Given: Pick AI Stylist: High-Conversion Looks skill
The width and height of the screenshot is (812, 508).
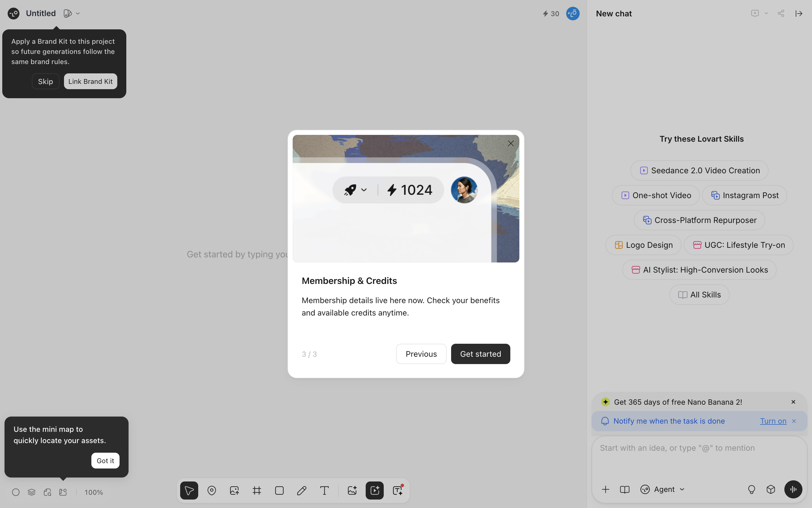Looking at the screenshot, I should click(700, 270).
